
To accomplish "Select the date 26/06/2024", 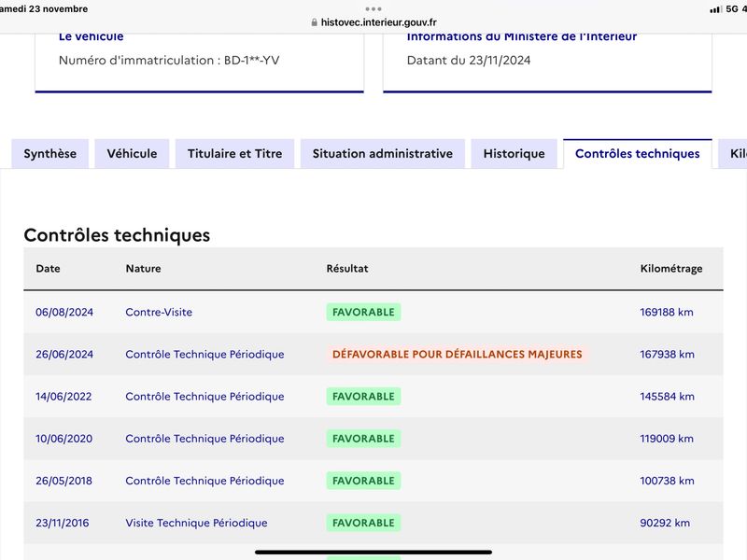I will [x=64, y=355].
